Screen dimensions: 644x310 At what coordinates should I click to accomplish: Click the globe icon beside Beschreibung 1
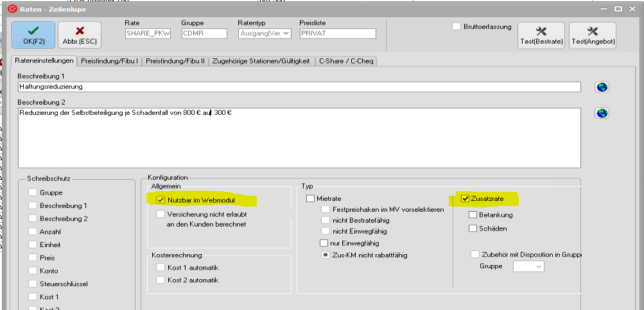pos(602,87)
